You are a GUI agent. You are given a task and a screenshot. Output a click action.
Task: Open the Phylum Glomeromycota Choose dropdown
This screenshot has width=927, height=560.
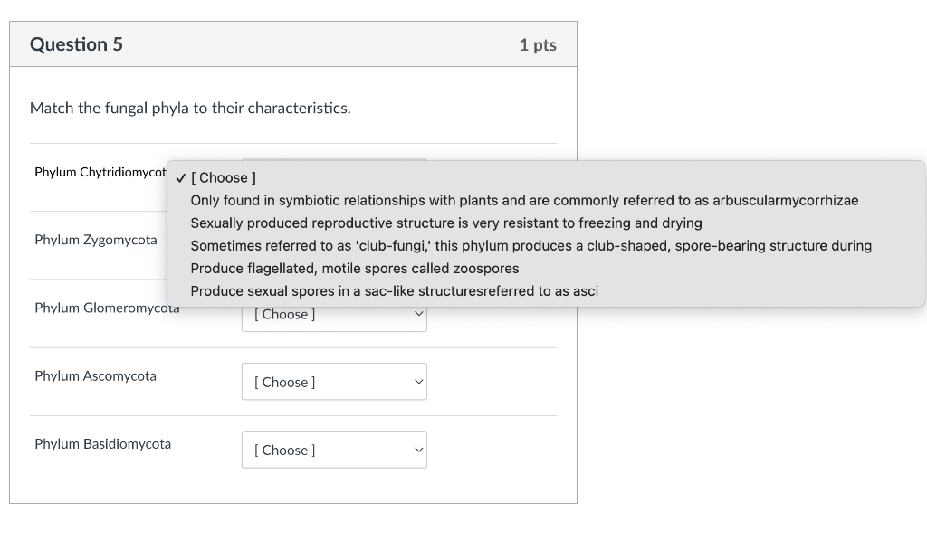point(333,314)
